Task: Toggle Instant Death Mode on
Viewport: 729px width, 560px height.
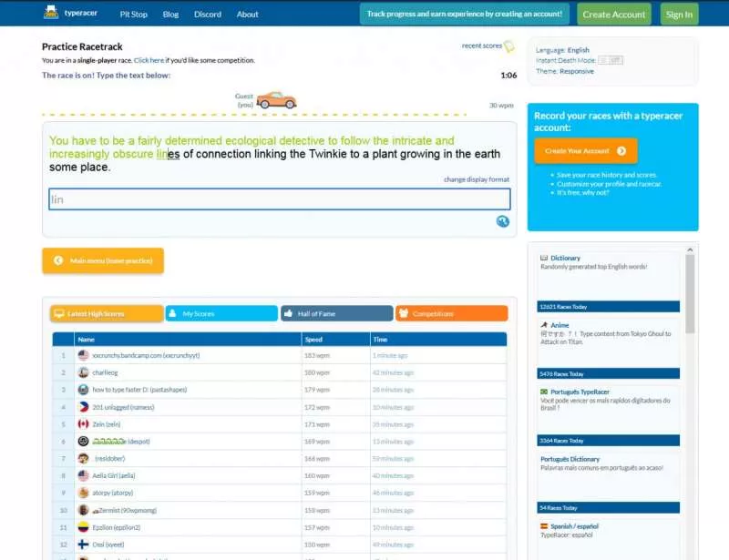Action: tap(605, 58)
